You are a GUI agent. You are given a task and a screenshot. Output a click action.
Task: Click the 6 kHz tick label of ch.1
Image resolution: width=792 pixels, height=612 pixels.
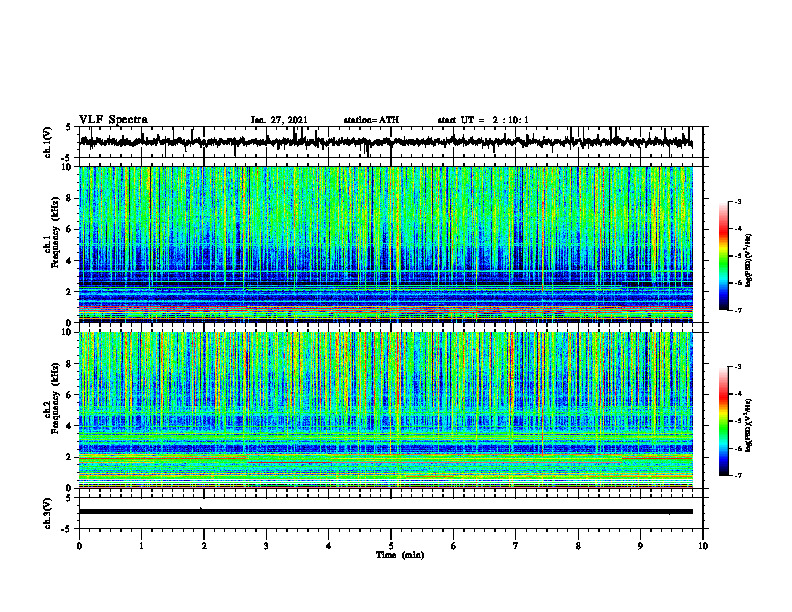pos(70,229)
